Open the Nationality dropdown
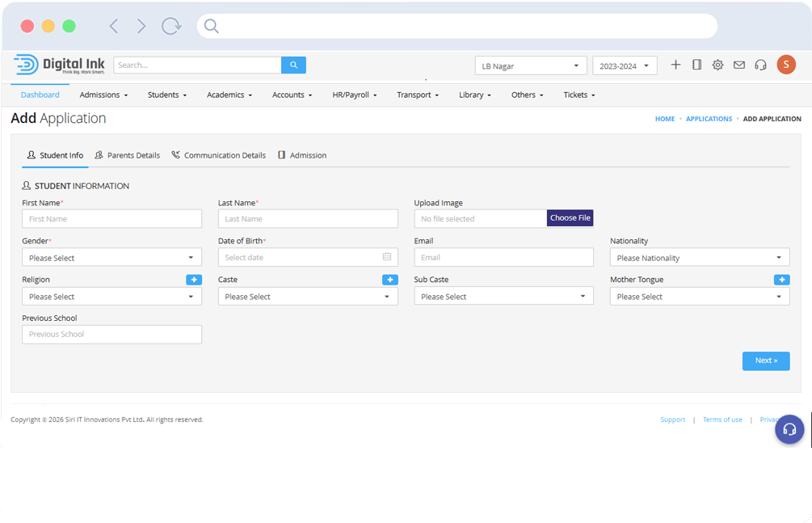 (x=699, y=258)
